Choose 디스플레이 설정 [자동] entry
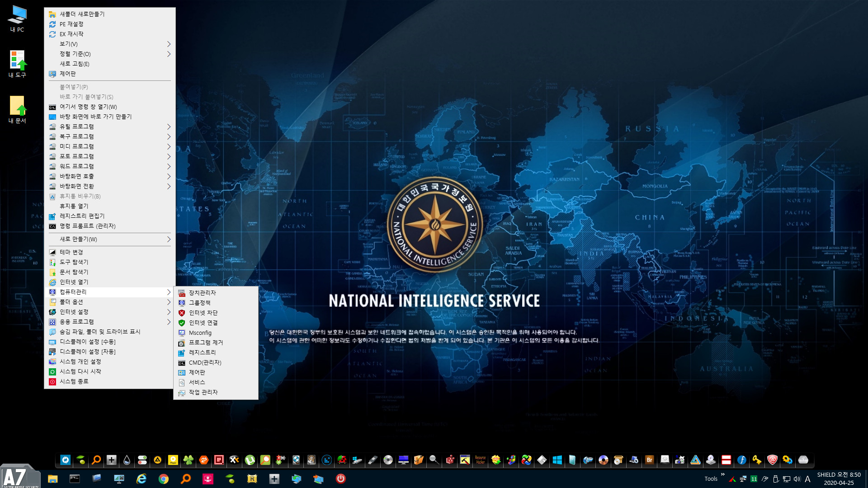This screenshot has width=868, height=488. [x=110, y=352]
